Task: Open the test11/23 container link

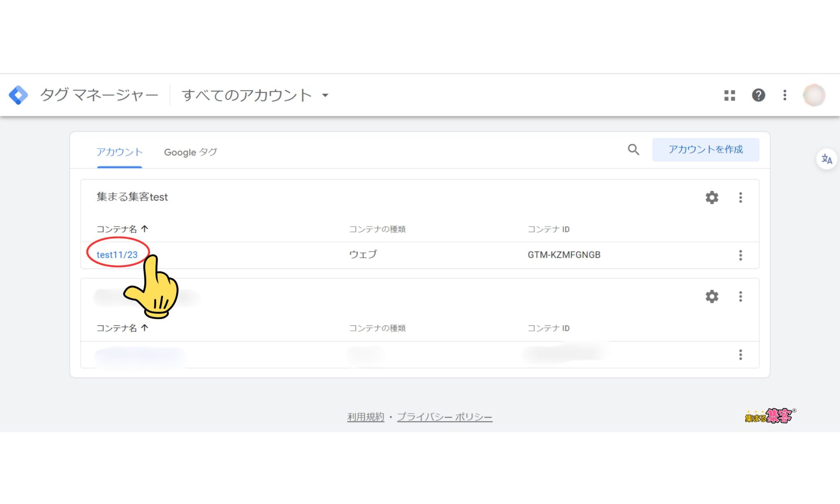Action: click(117, 255)
